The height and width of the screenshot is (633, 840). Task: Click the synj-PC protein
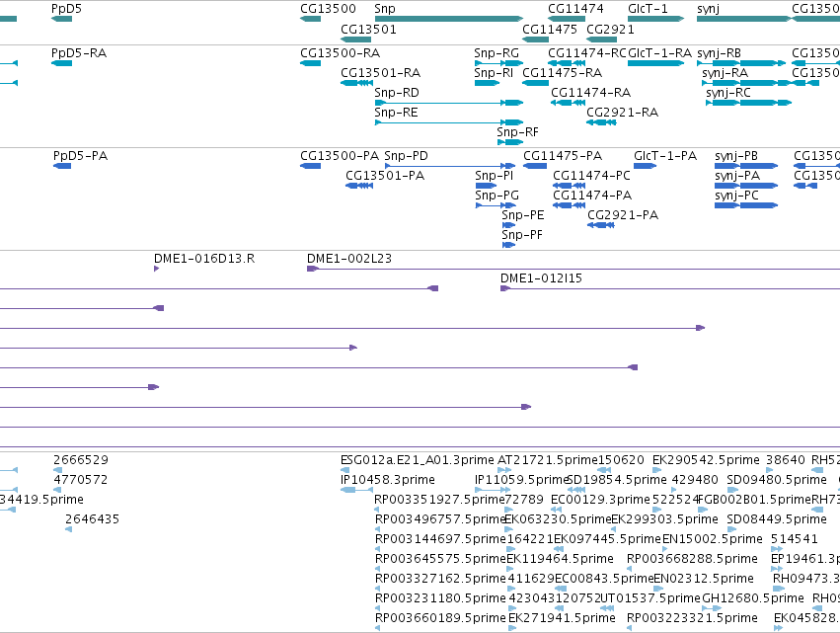click(746, 205)
